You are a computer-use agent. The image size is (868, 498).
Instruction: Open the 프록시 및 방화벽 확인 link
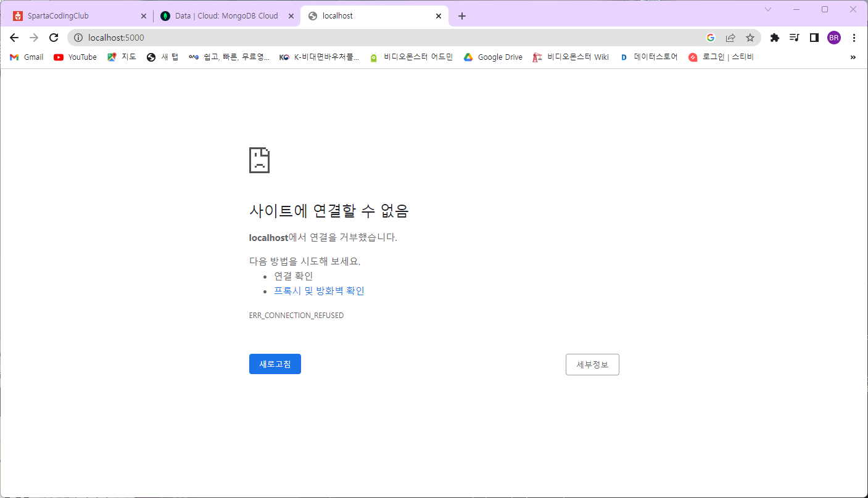(319, 291)
